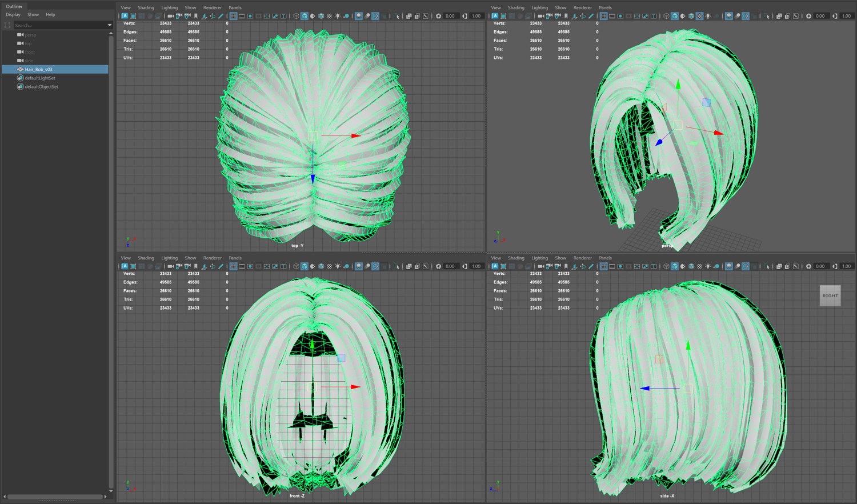Screen dimensions: 857x504
Task: Open the Lighting menu in front viewport
Action: 169,258
